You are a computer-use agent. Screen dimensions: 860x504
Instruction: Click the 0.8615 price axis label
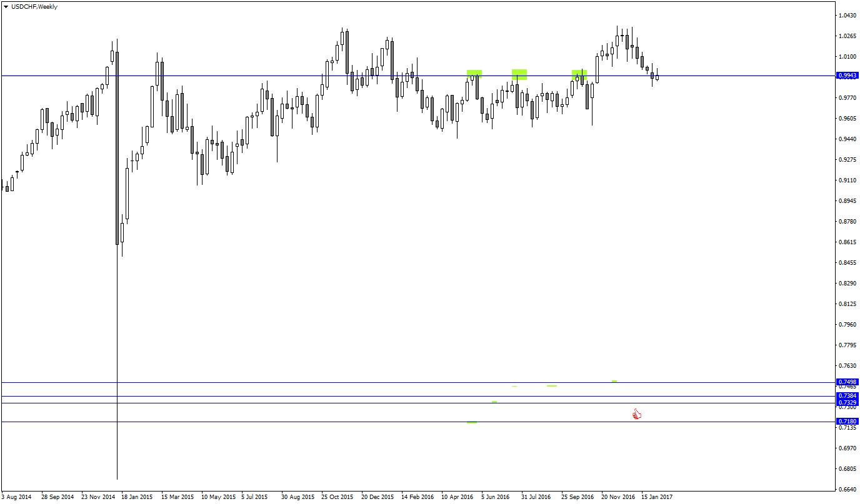848,242
